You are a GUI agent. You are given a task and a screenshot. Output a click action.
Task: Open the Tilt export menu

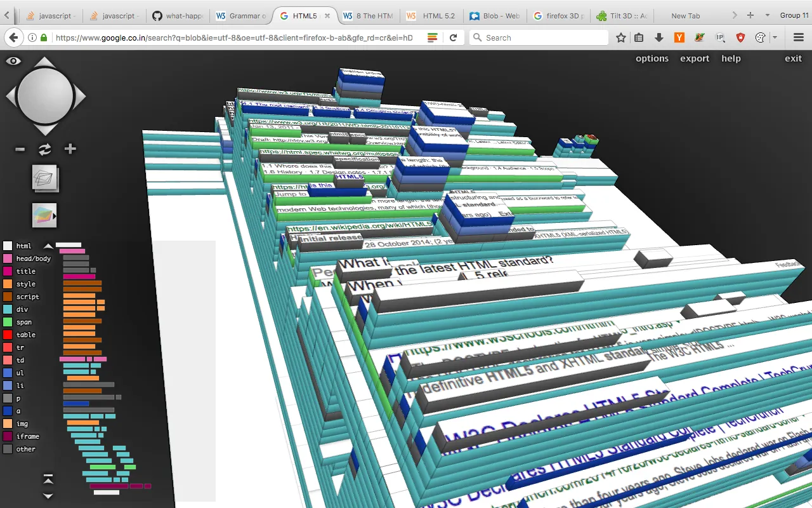coord(695,58)
